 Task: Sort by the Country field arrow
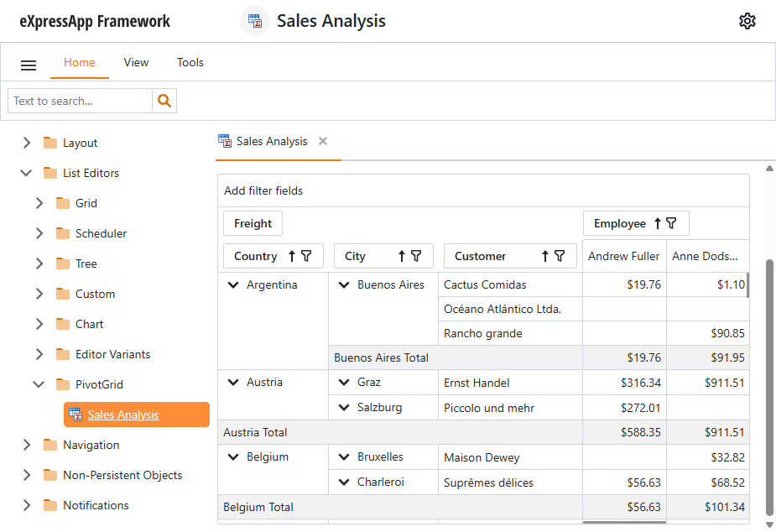coord(292,256)
